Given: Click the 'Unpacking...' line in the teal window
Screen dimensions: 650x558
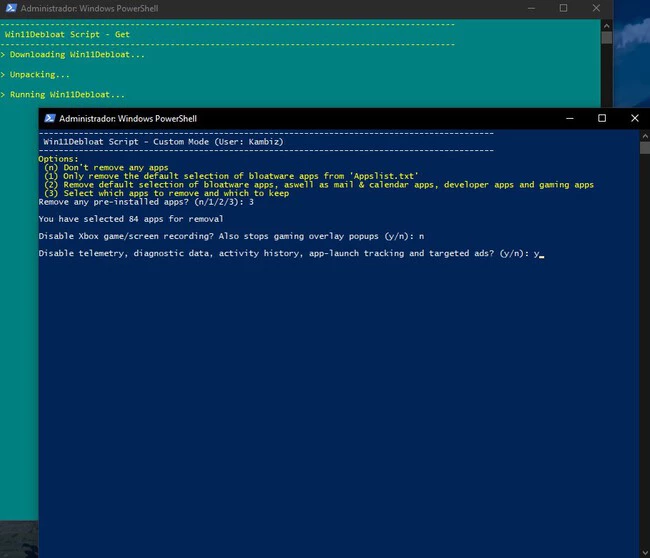Looking at the screenshot, I should [38, 74].
